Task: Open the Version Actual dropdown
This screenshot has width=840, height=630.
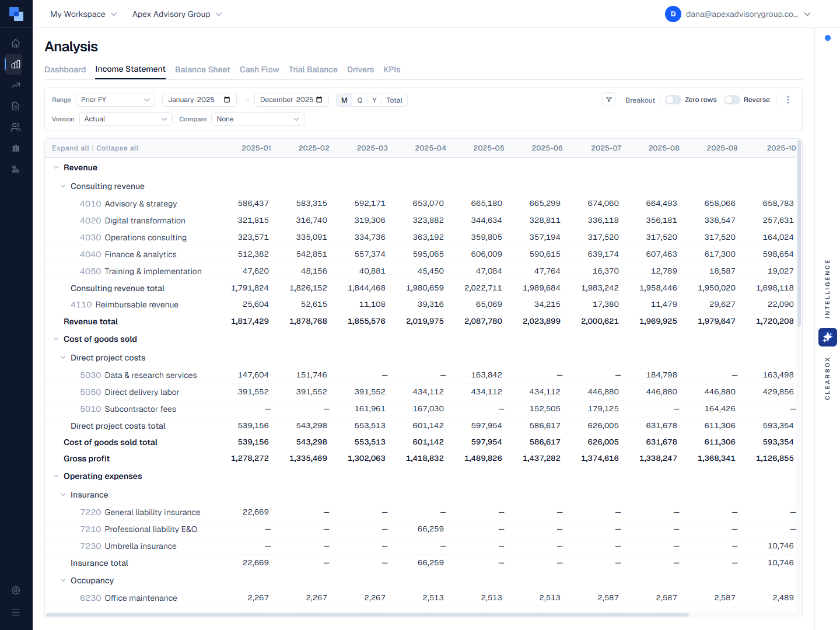Action: pyautogui.click(x=126, y=119)
